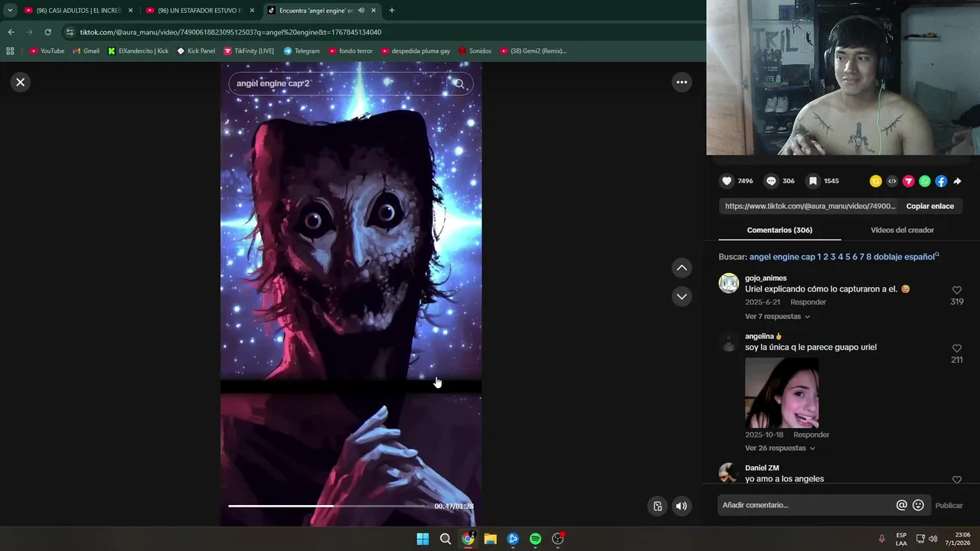Like gojo_animes comment
The height and width of the screenshot is (551, 980).
(x=956, y=290)
